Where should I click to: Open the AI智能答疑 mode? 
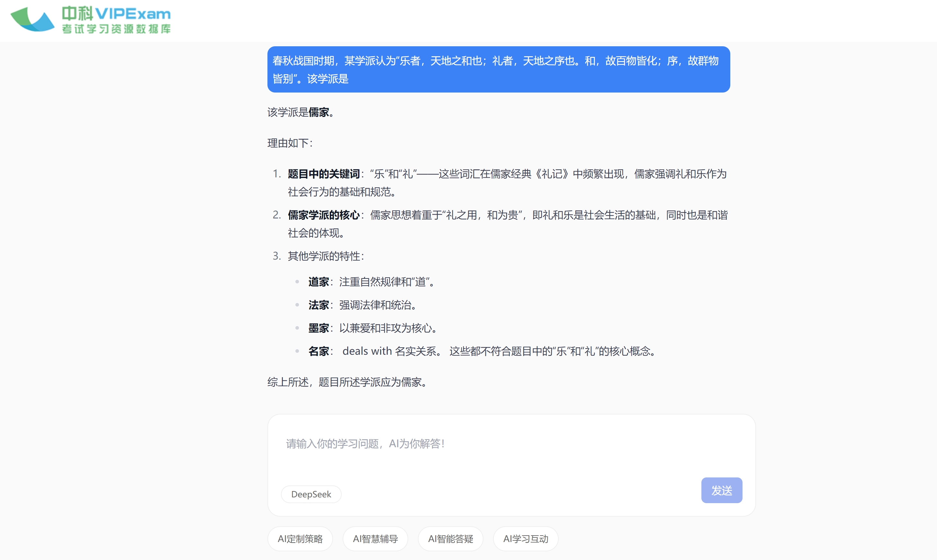pos(450,538)
